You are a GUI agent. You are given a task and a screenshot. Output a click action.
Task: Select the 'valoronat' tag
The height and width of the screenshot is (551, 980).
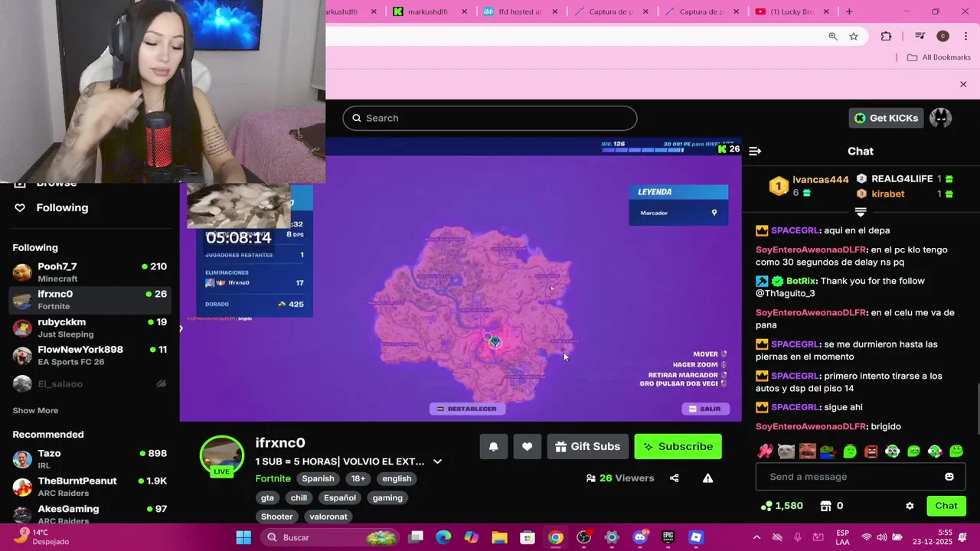(x=328, y=517)
